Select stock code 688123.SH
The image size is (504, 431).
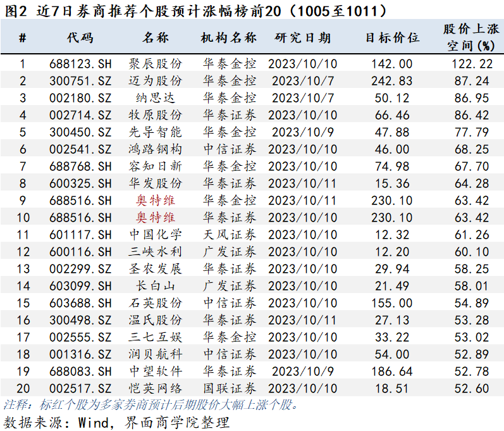[x=80, y=64]
